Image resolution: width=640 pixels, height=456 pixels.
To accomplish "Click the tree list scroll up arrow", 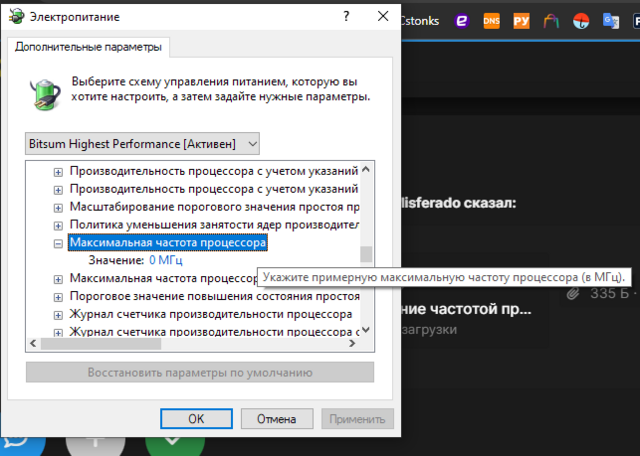I will [x=366, y=169].
